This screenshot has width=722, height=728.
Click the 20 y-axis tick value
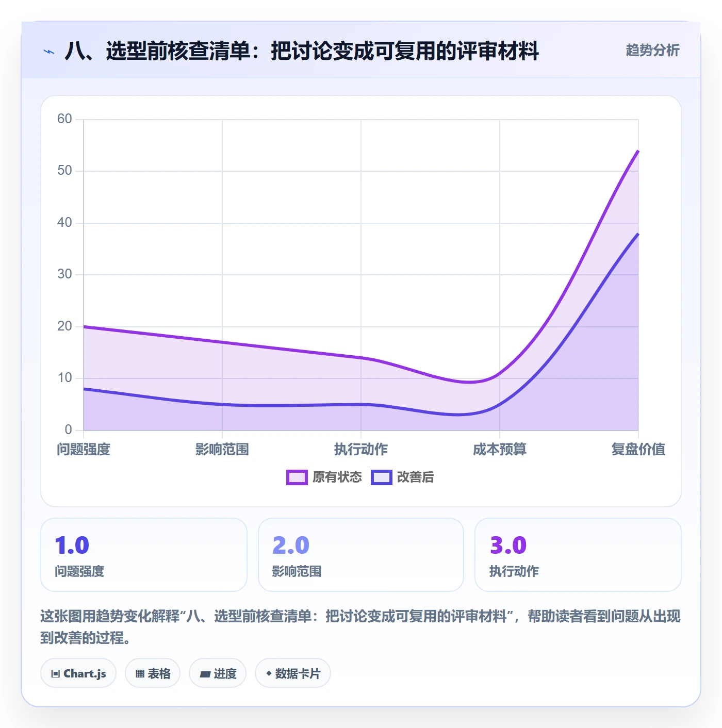coord(64,326)
